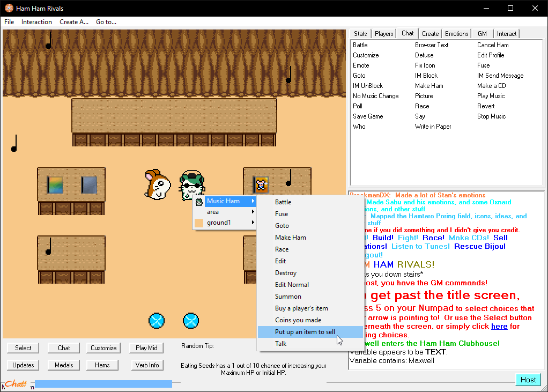Click the Host button
The height and width of the screenshot is (392, 548).
tap(528, 380)
